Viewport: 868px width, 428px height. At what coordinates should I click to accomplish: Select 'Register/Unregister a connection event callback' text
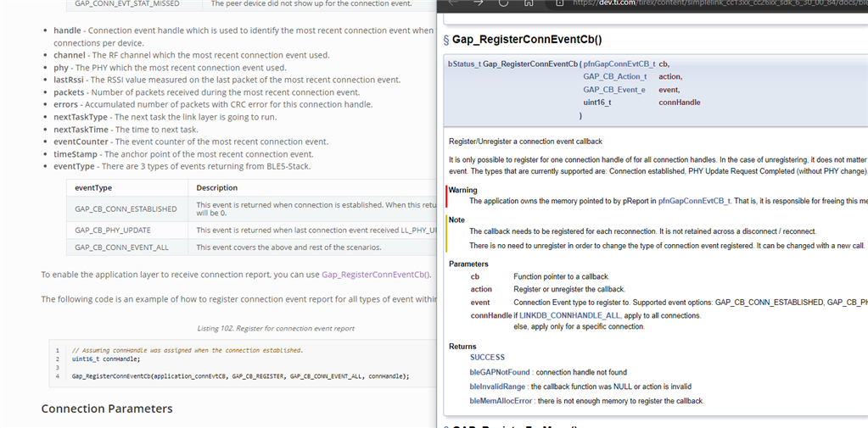[525, 142]
